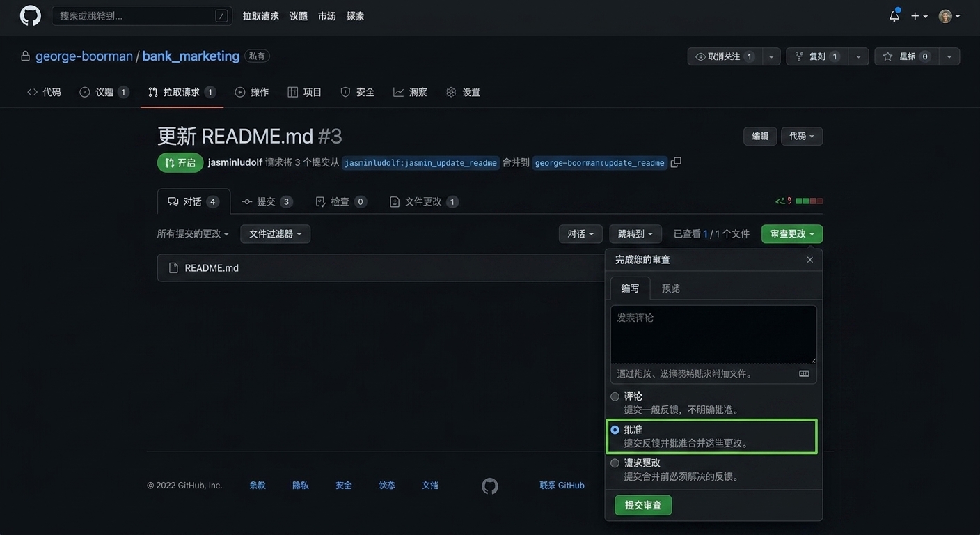This screenshot has height=535, width=980.
Task: Select the 批准 radio button
Action: [615, 430]
